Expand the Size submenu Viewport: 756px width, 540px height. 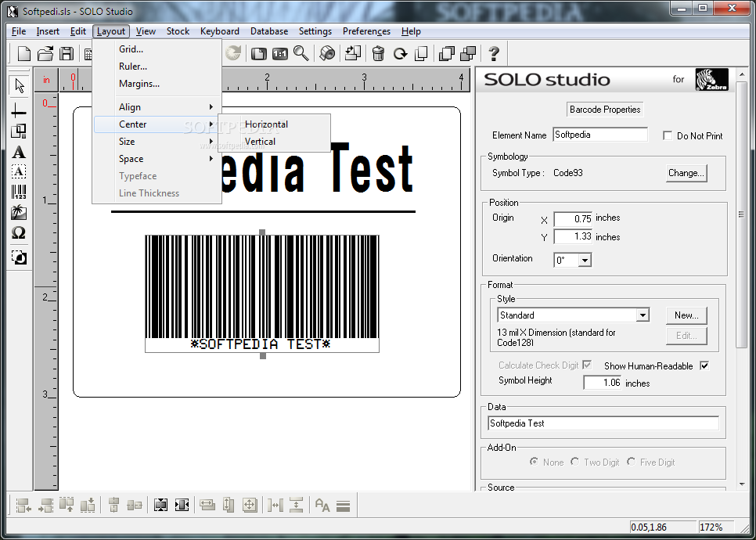point(157,142)
